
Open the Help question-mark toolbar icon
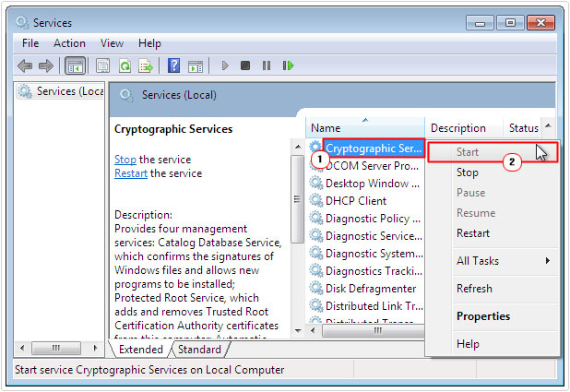tap(173, 65)
